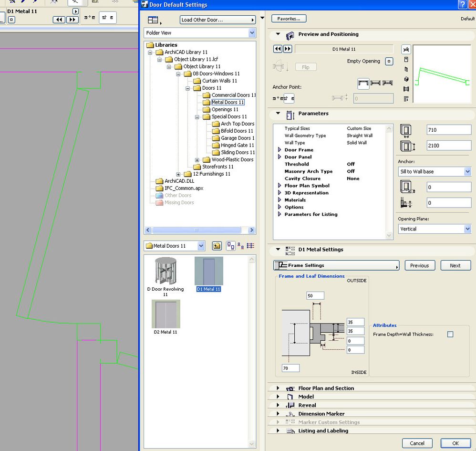
Task: Expand the Wood-Plastic Doors folder
Action: pyautogui.click(x=197, y=160)
